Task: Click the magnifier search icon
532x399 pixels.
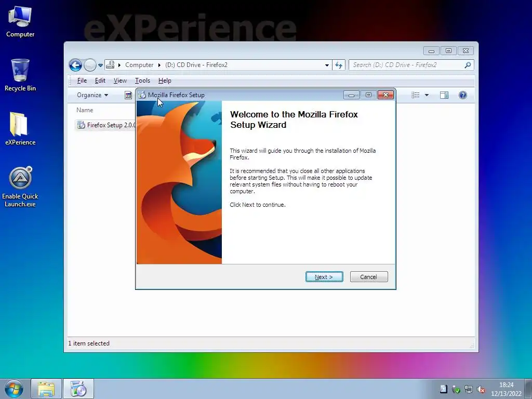Action: 468,65
